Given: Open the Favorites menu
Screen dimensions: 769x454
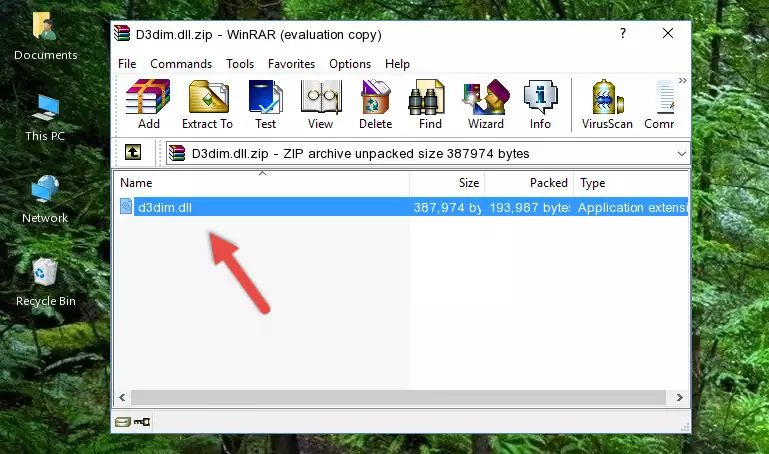Looking at the screenshot, I should click(x=291, y=64).
